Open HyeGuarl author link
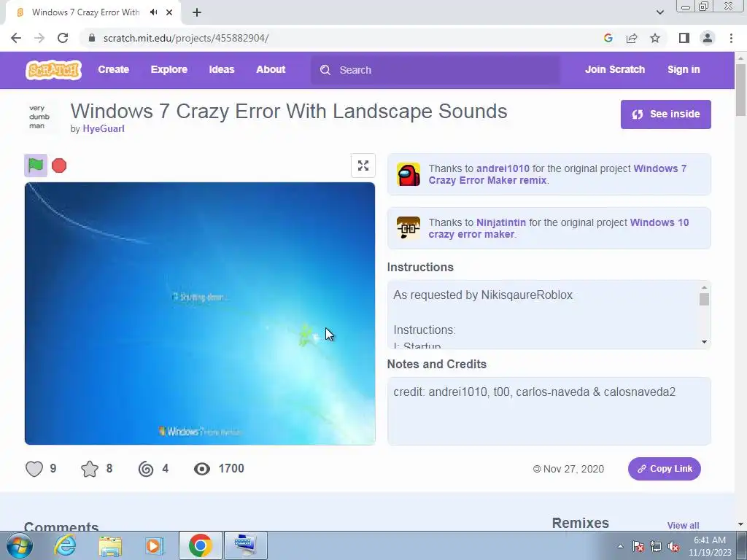 tap(104, 128)
